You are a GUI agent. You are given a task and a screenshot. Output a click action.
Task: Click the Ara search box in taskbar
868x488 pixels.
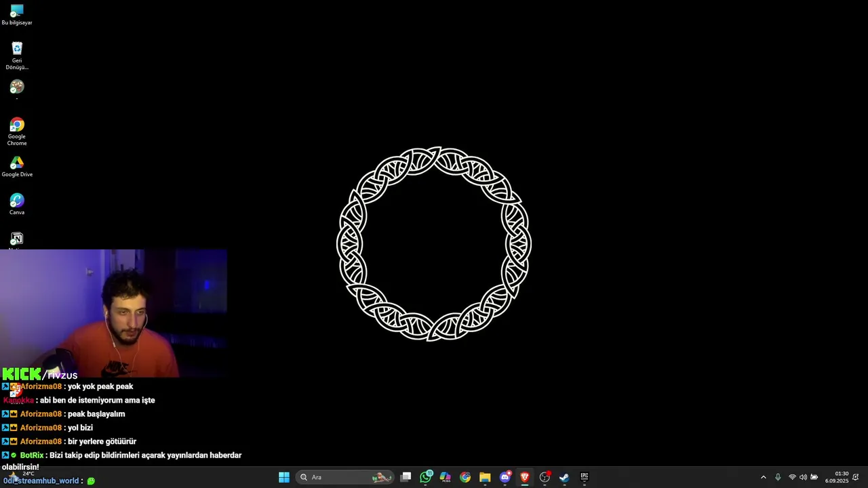click(344, 477)
